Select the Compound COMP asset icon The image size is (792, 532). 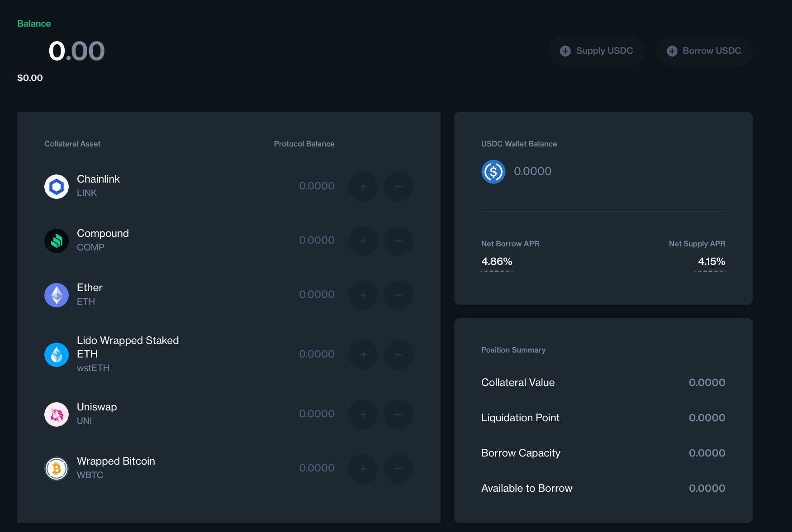(56, 240)
